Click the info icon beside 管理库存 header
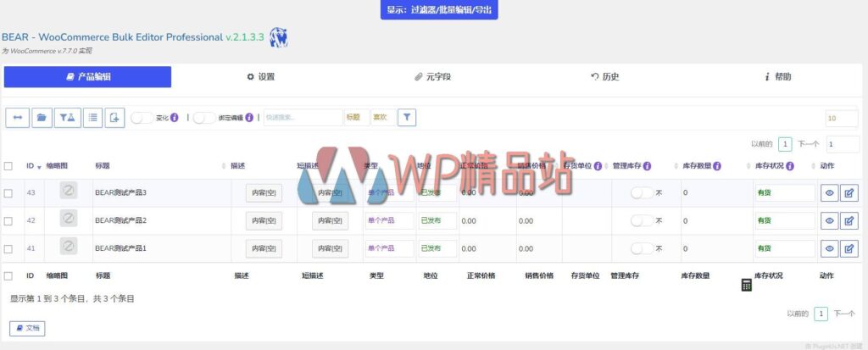 (x=647, y=166)
